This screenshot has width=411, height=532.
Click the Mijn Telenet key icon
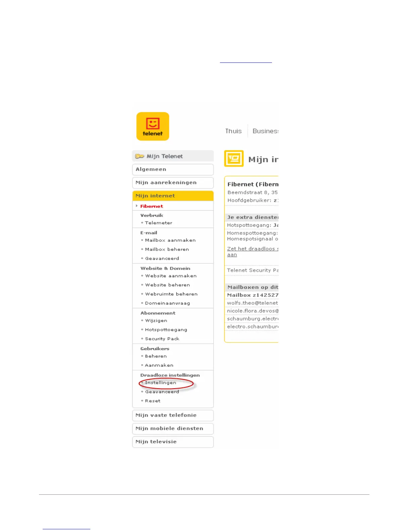point(139,156)
